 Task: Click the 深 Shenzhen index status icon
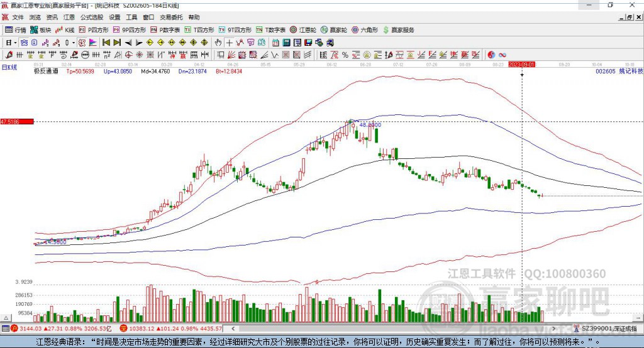point(123,329)
